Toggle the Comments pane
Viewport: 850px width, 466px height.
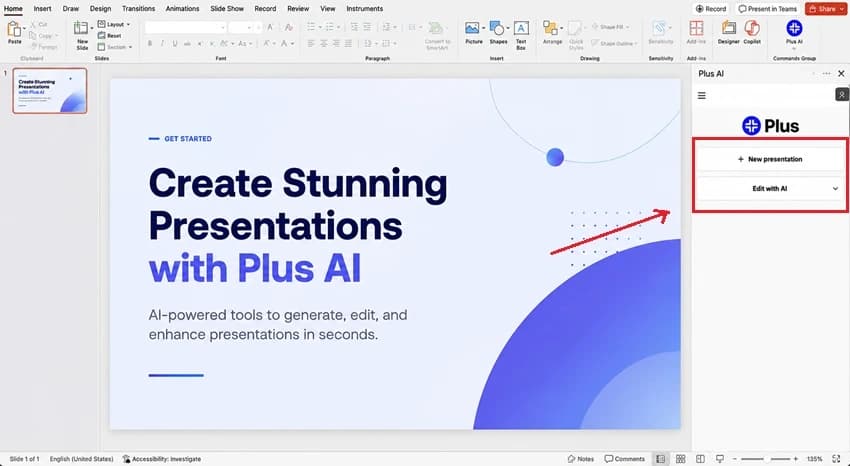624,459
